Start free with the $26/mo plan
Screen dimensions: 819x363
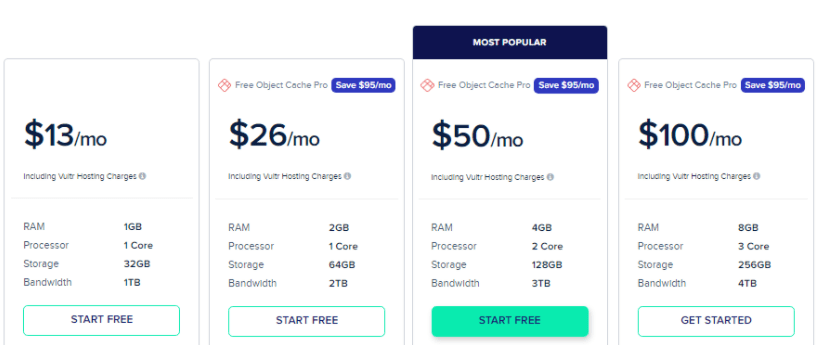tap(307, 321)
